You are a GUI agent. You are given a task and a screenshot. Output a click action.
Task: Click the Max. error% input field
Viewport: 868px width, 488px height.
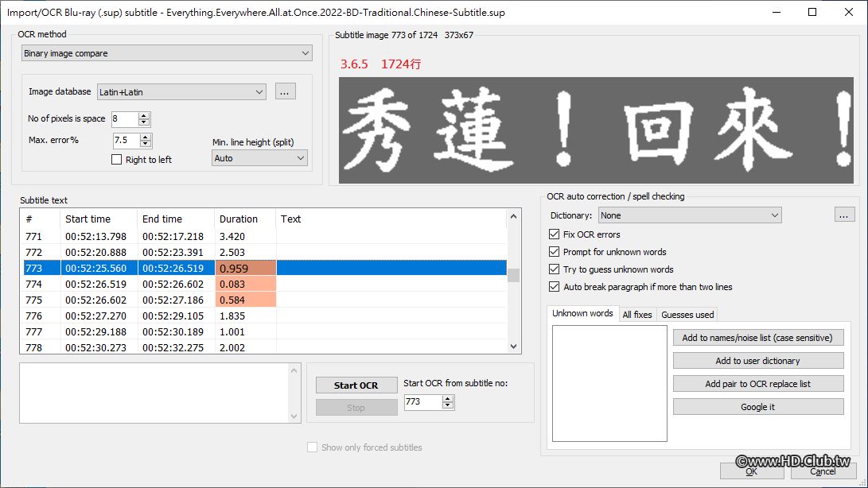point(126,140)
